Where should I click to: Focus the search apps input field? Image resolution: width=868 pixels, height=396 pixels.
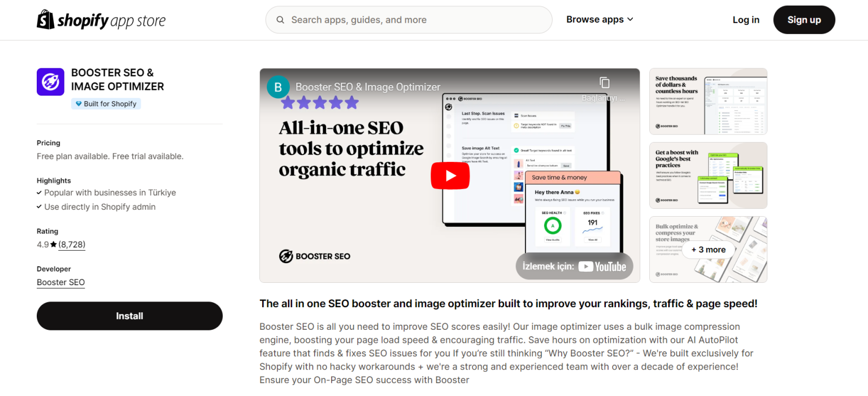click(x=409, y=20)
